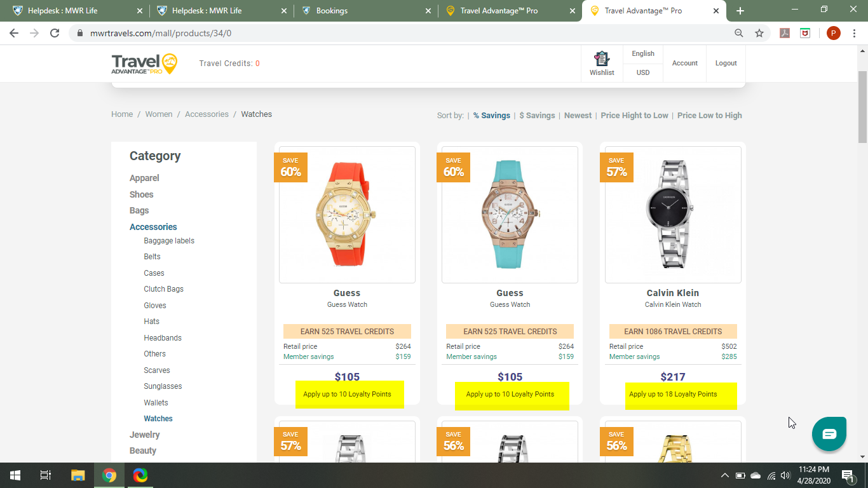The image size is (868, 488).
Task: Open the Chrome three-dot menu
Action: coord(855,33)
